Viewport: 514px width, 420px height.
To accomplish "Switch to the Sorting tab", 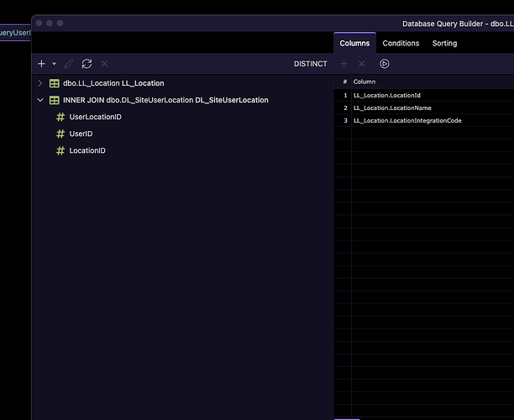I will [444, 44].
